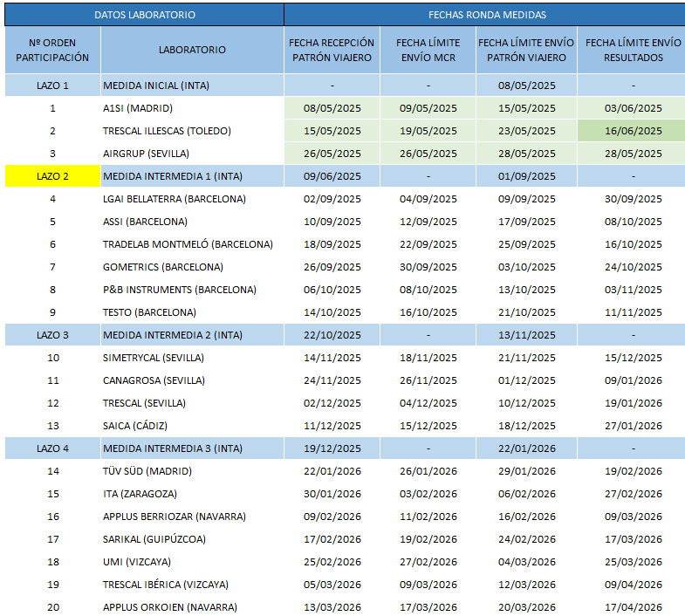Select UMI (VIZCAYA) cell
685x616 pixels.
tap(192, 562)
